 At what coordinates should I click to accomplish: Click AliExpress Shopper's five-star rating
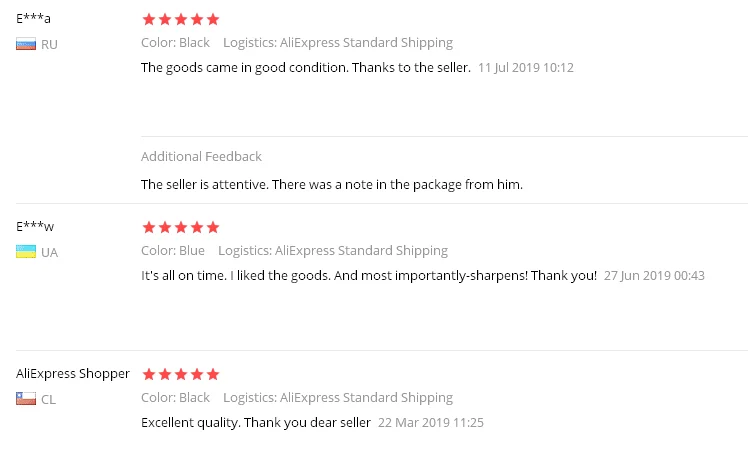click(x=181, y=374)
